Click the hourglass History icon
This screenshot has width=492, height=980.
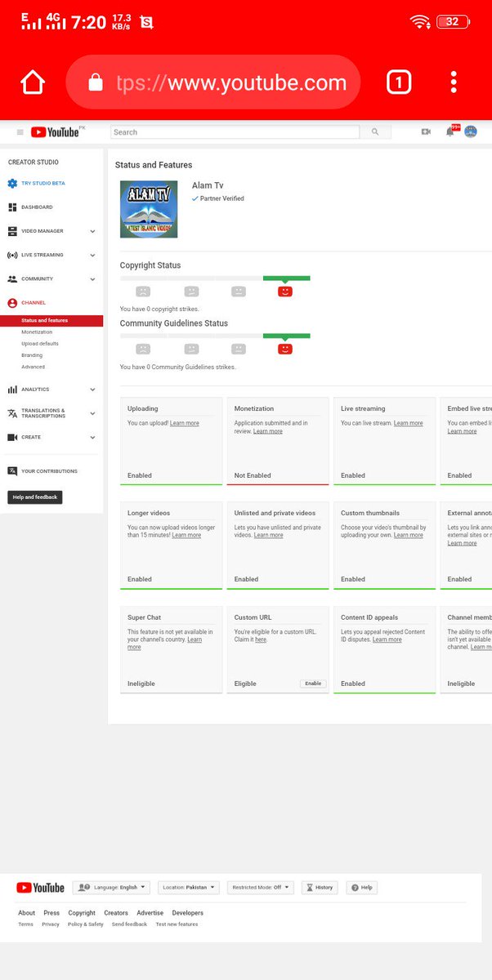(x=309, y=888)
